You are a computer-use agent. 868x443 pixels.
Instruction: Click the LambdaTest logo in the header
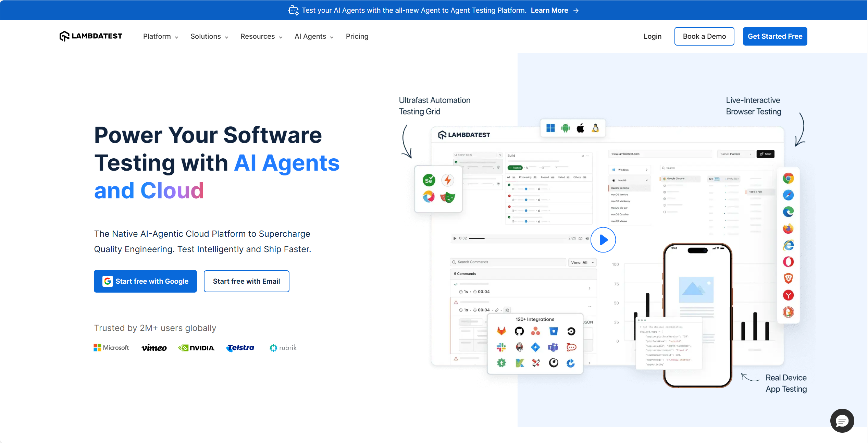click(x=91, y=36)
